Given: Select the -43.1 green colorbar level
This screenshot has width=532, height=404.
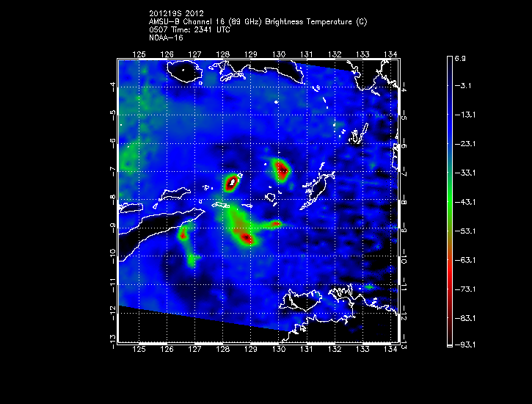Looking at the screenshot, I should (464, 202).
